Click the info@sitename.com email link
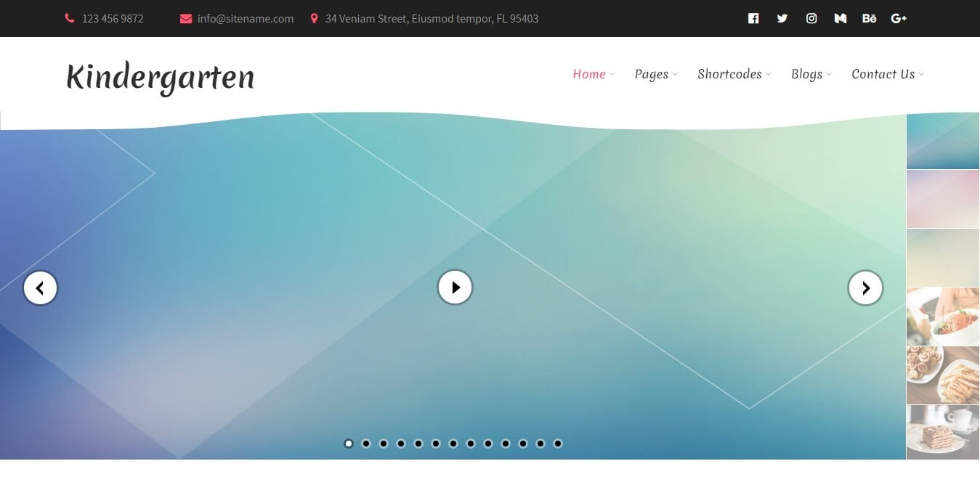The image size is (980, 477). point(245,19)
